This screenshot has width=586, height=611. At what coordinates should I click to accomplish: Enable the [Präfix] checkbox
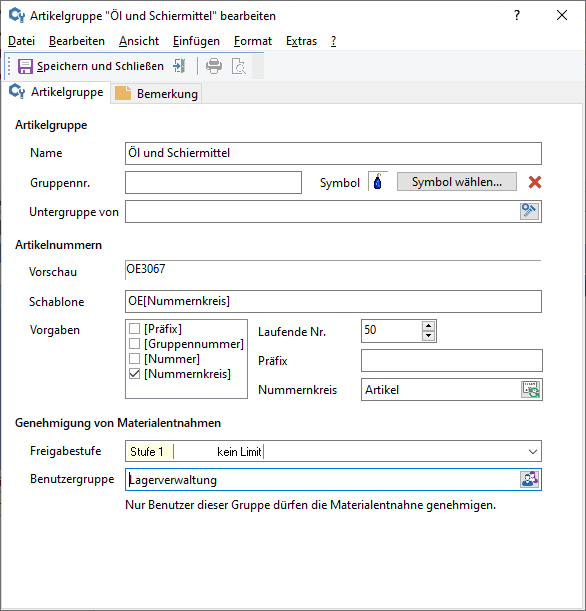[134, 329]
